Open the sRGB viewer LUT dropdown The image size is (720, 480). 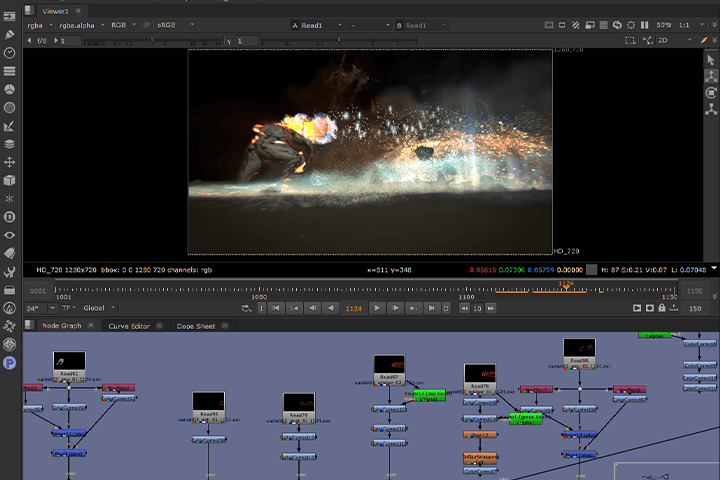tap(175, 25)
